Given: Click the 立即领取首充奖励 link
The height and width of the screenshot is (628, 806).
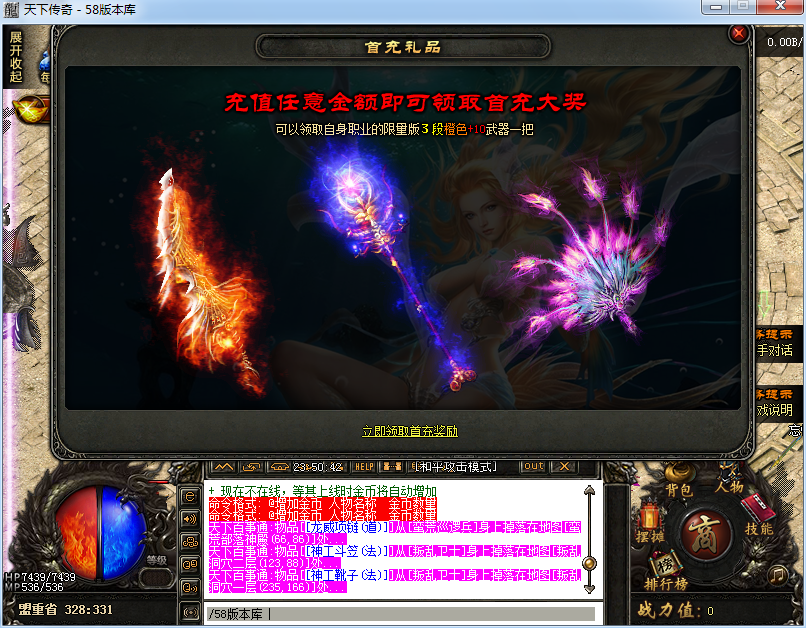Looking at the screenshot, I should (410, 431).
